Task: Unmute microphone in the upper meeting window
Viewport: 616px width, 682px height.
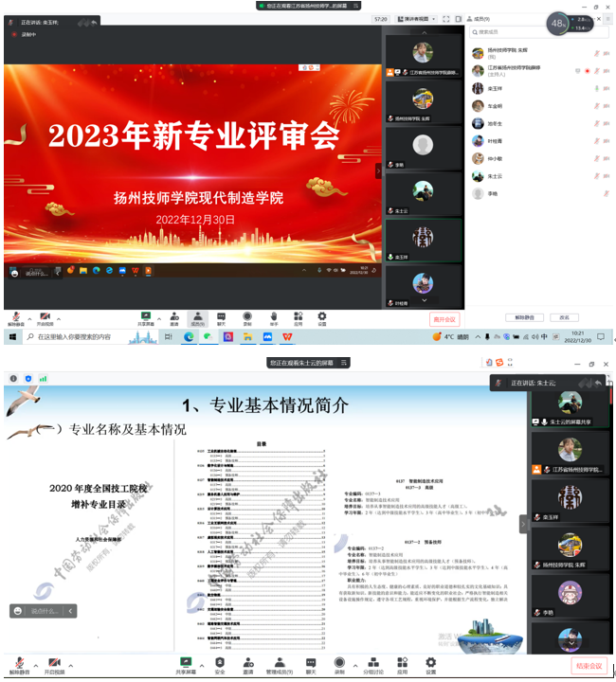Action: [x=16, y=319]
